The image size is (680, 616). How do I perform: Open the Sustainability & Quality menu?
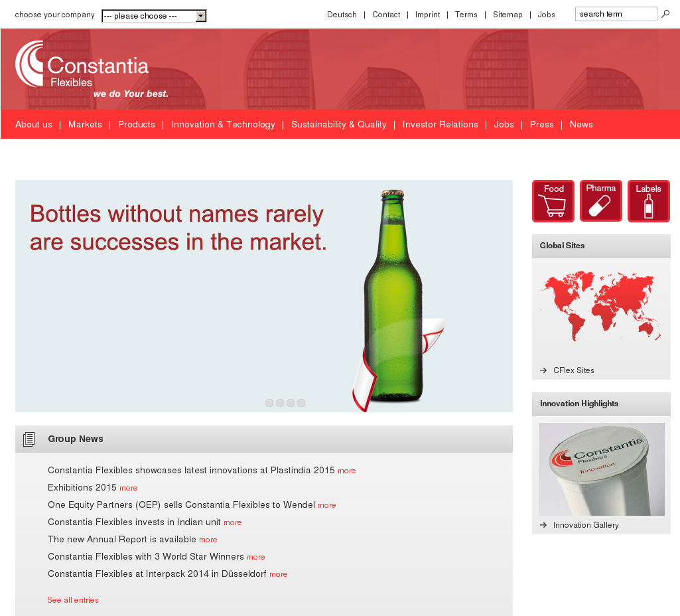coord(339,124)
